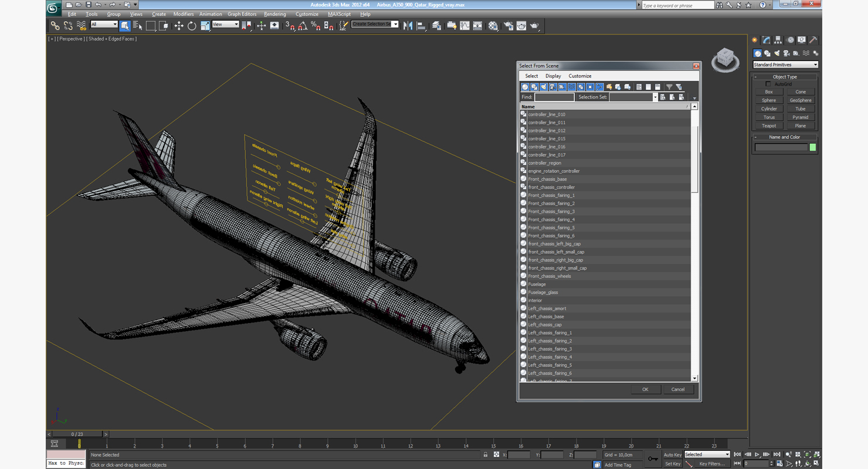Toggle Percent Snap icon
Screen dimensions: 868x469
pyautogui.click(x=316, y=26)
